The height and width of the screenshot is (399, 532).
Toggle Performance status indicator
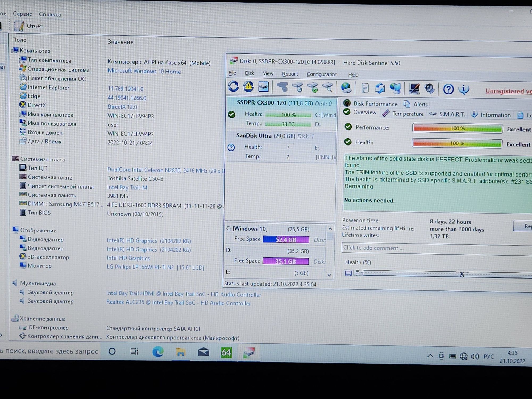tap(348, 128)
